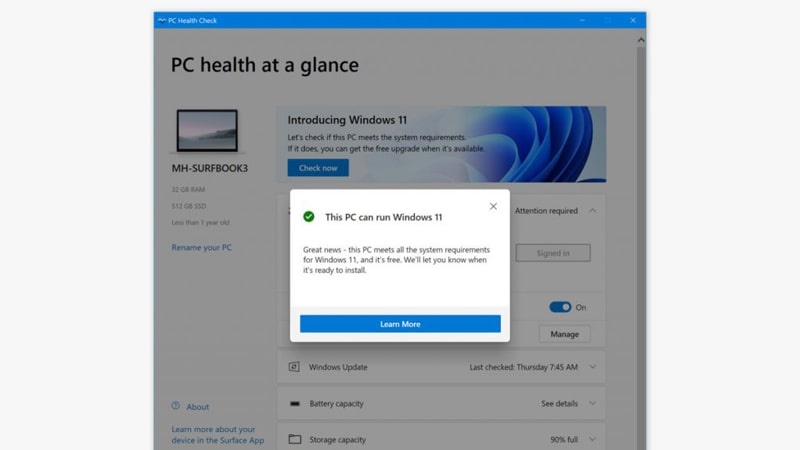This screenshot has height=450, width=800.
Task: Close the Windows 11 compatibility dialog
Action: point(493,206)
